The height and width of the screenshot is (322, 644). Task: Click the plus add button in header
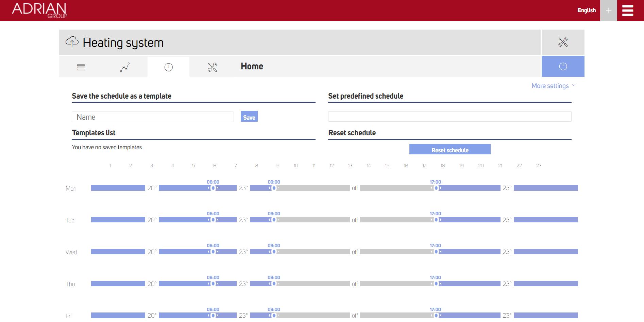pyautogui.click(x=609, y=11)
